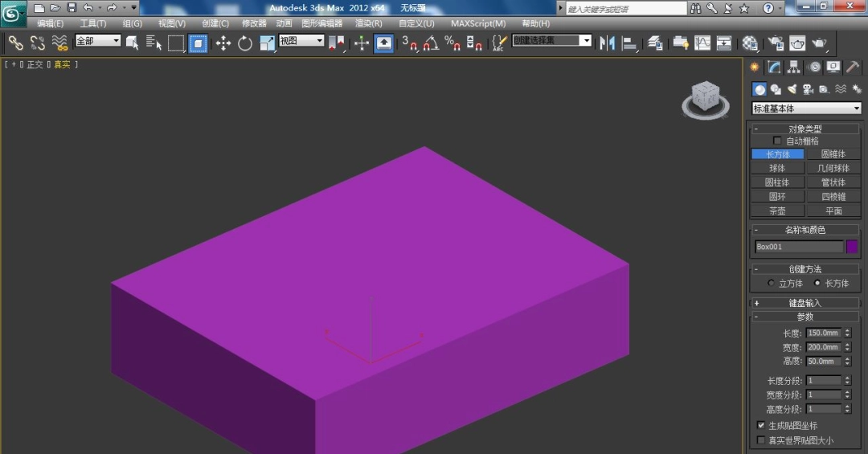The image size is (868, 454).
Task: Open Curve Editor icon
Action: 702,43
